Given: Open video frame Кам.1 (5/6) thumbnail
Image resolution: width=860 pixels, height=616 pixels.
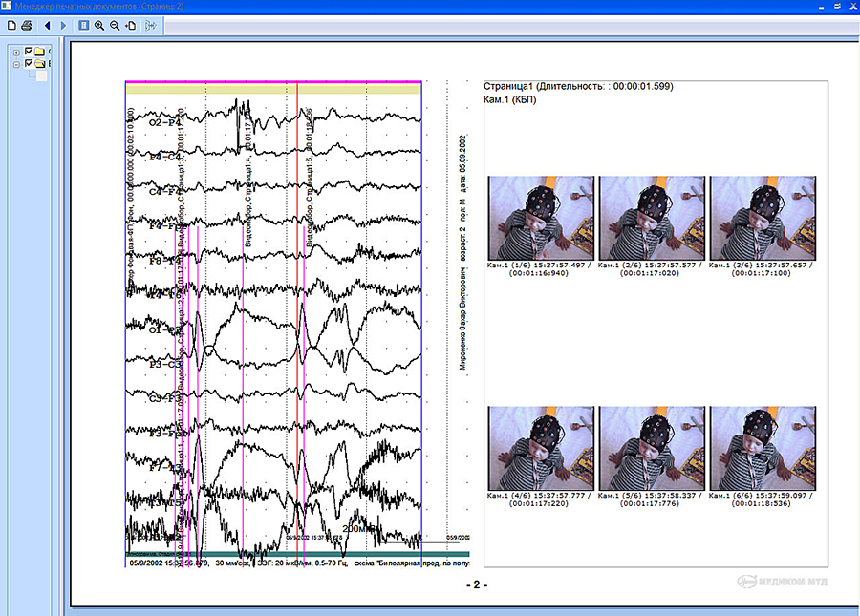Looking at the screenshot, I should click(x=651, y=447).
